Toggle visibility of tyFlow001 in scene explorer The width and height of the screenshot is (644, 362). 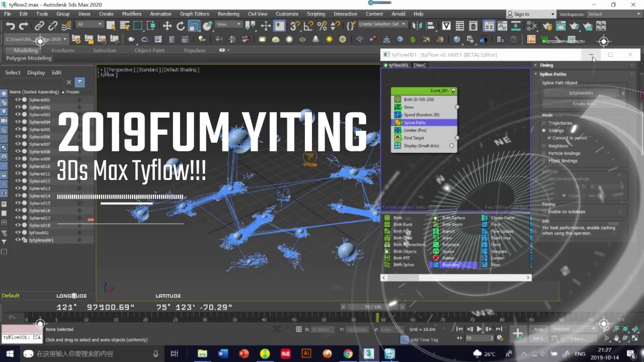point(18,233)
